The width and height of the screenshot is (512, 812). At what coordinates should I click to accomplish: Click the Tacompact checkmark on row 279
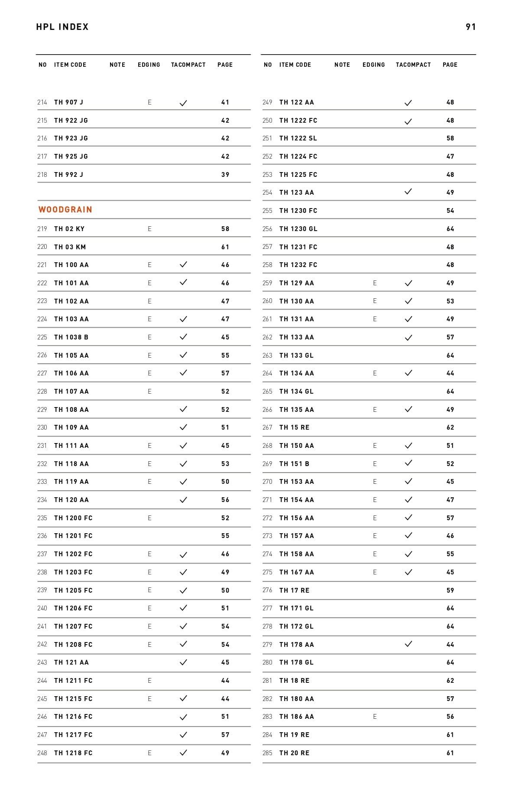(408, 644)
